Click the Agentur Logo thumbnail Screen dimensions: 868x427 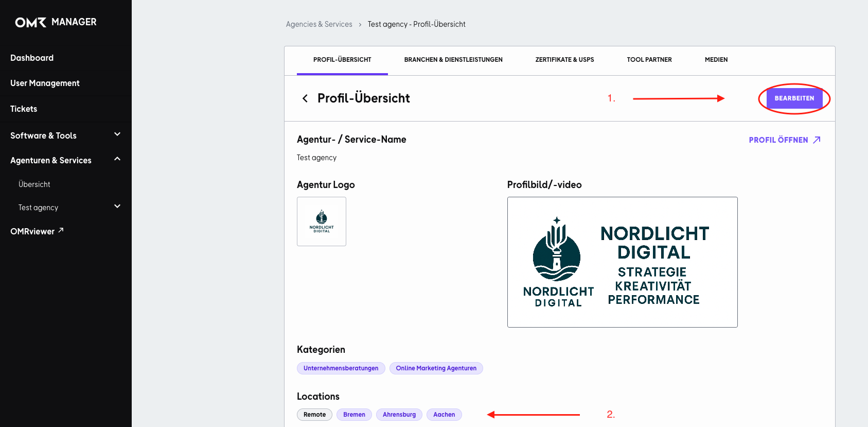click(x=322, y=221)
